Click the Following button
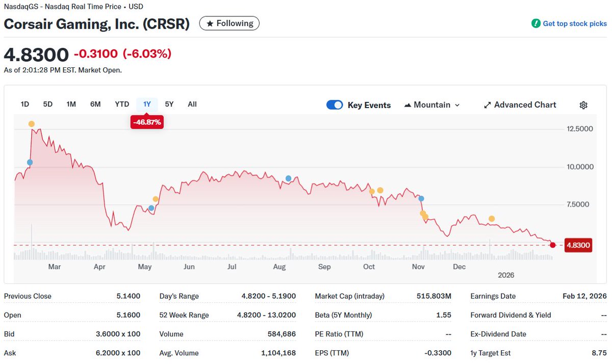The width and height of the screenshot is (612, 364). tap(229, 23)
